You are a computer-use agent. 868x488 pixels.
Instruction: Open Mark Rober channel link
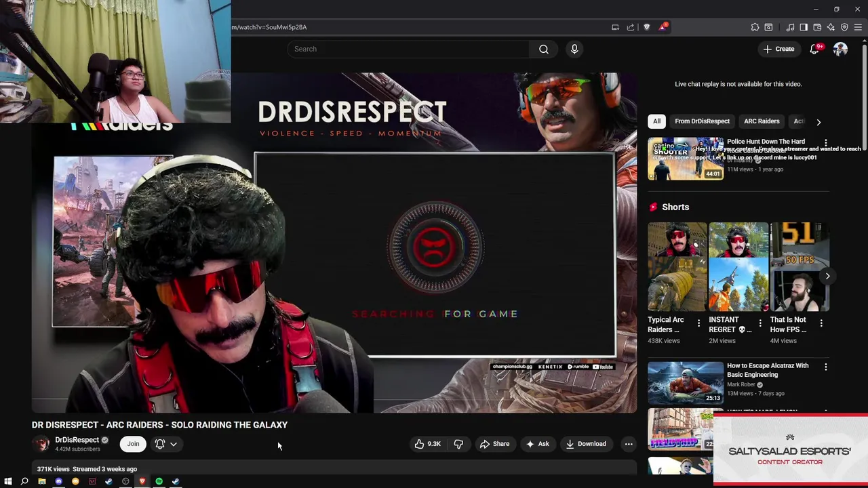pos(741,384)
